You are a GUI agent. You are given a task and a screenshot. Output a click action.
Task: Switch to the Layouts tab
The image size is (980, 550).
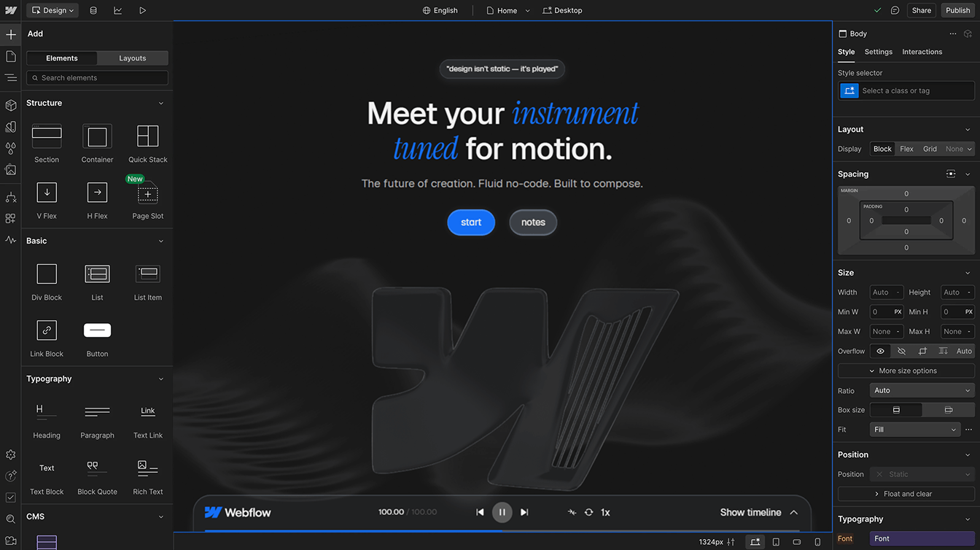133,58
